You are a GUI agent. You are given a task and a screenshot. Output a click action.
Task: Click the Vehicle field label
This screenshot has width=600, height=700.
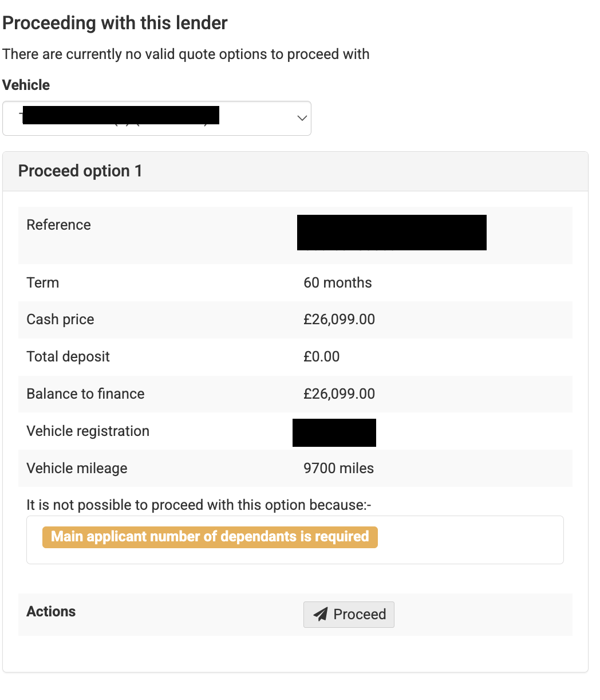tap(26, 85)
